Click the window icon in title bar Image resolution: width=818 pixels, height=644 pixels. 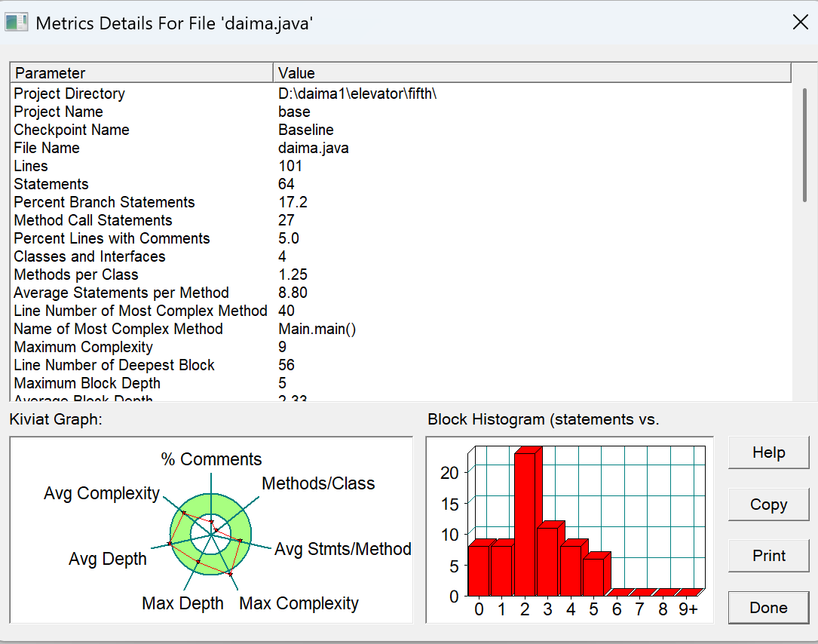coord(16,23)
